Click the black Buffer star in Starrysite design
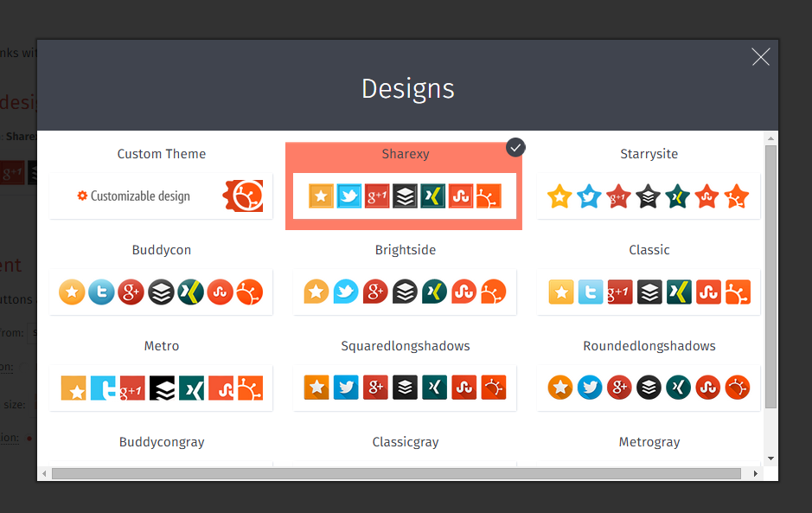The width and height of the screenshot is (812, 513). tap(648, 196)
